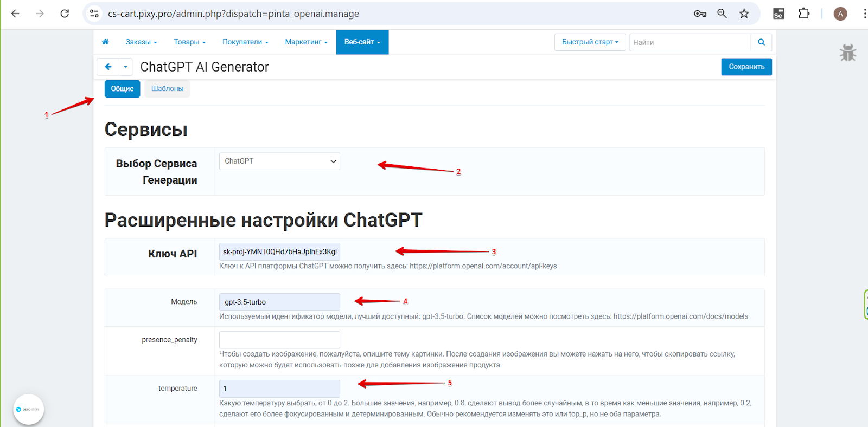Click the saved passwords key icon
The height and width of the screenshot is (427, 868).
(x=700, y=14)
